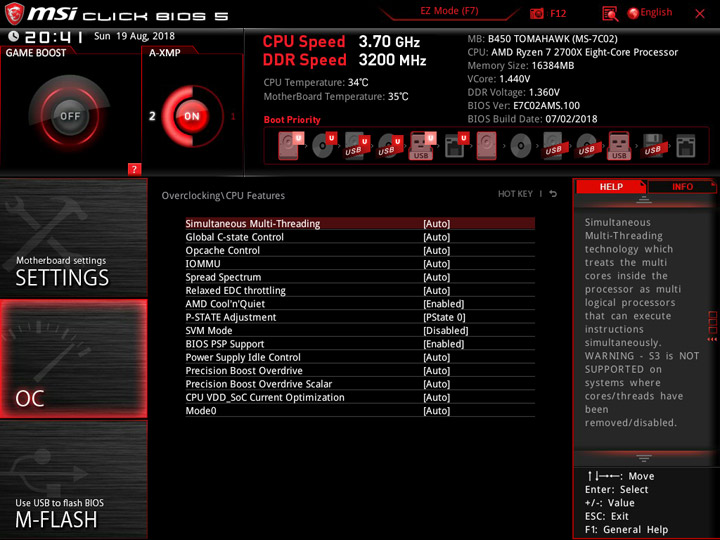Click the F12 screenshot camera icon
Viewport: 720px width, 540px height.
point(536,14)
